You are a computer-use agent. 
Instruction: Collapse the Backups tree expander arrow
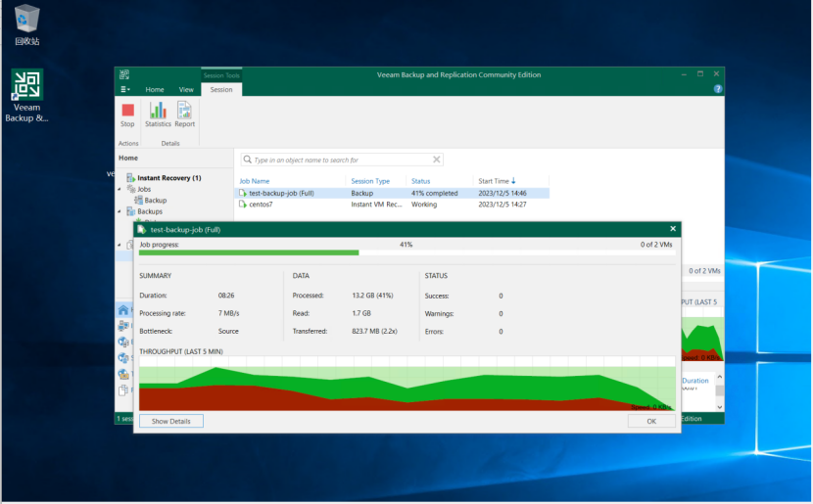click(120, 211)
